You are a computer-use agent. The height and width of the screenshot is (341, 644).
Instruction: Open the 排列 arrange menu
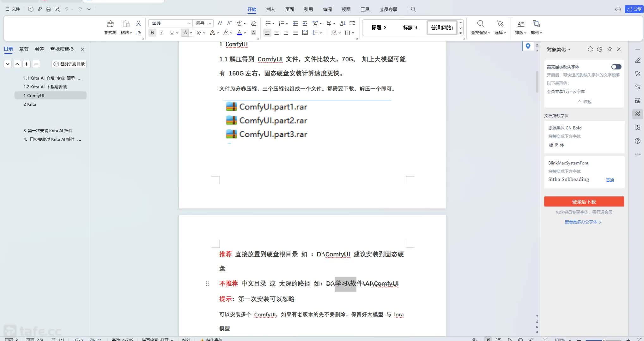tap(536, 33)
